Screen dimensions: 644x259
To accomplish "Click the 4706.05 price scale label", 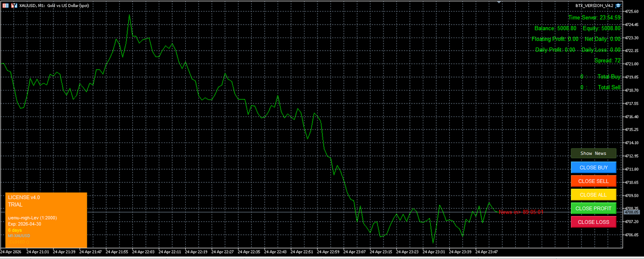I will click(631, 234).
